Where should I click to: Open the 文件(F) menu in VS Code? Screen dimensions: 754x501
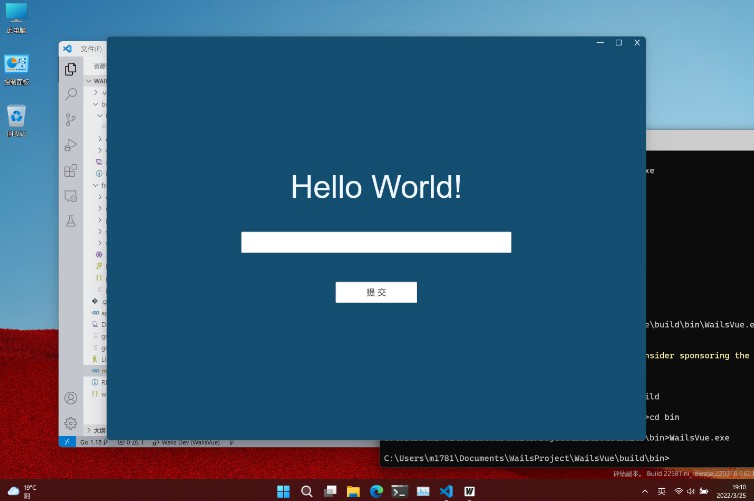(x=90, y=48)
